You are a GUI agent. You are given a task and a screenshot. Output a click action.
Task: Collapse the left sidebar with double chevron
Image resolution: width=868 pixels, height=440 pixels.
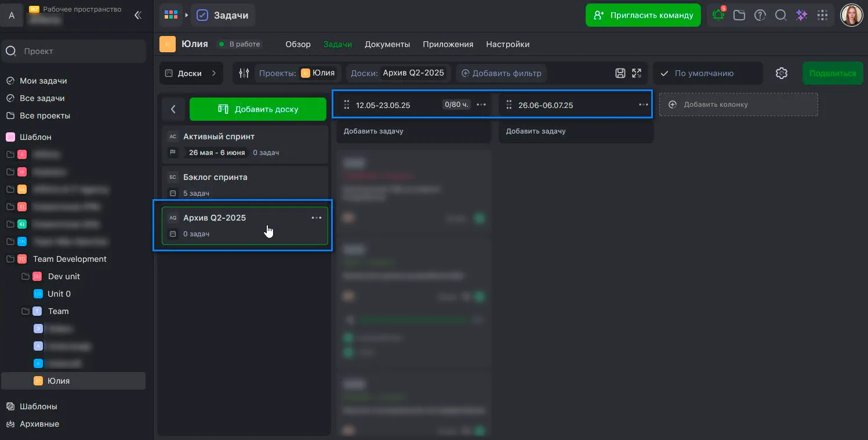pyautogui.click(x=137, y=16)
